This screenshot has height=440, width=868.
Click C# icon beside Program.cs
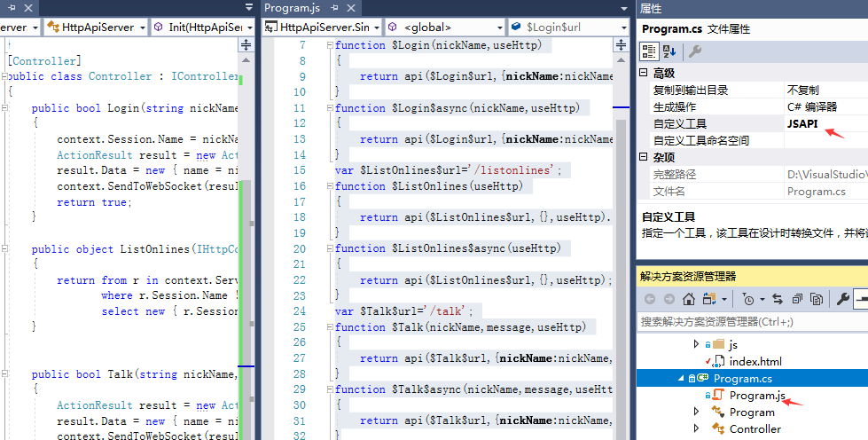tap(703, 379)
